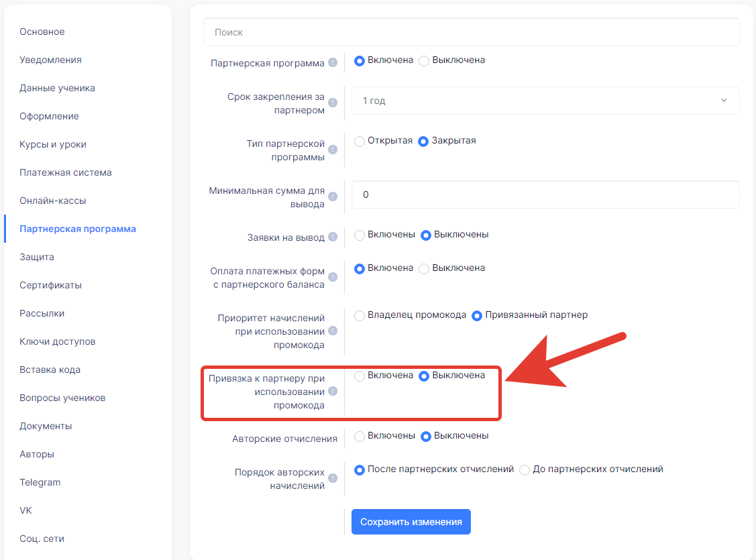Click info icon next to Партнерская программа label

point(333,63)
